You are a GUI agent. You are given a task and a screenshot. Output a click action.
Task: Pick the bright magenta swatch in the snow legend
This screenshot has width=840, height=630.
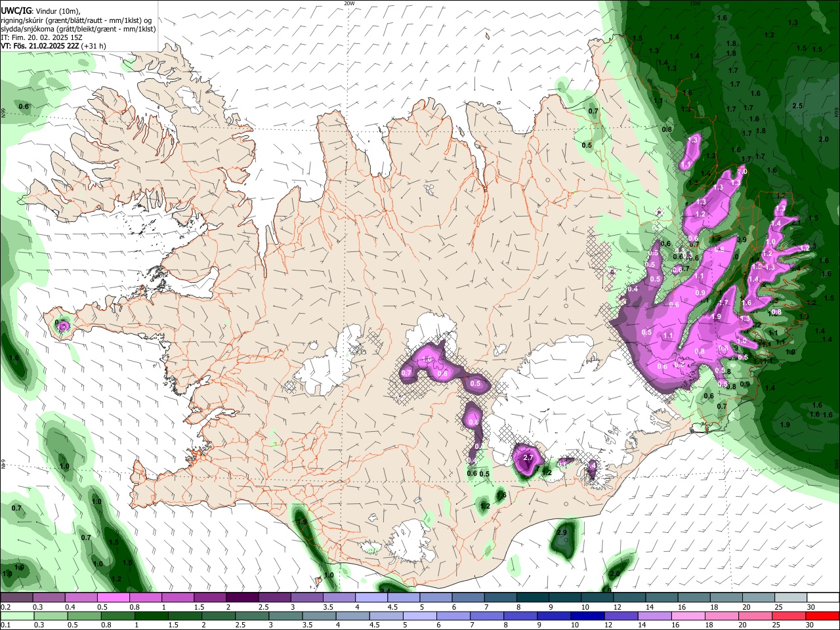(x=113, y=598)
